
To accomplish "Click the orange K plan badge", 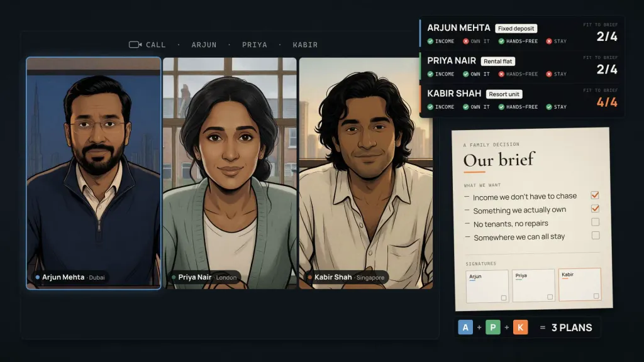I will point(520,327).
